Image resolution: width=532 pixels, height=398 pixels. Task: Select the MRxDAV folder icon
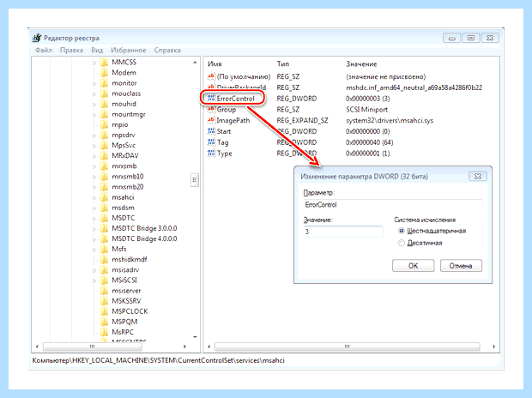(x=105, y=156)
